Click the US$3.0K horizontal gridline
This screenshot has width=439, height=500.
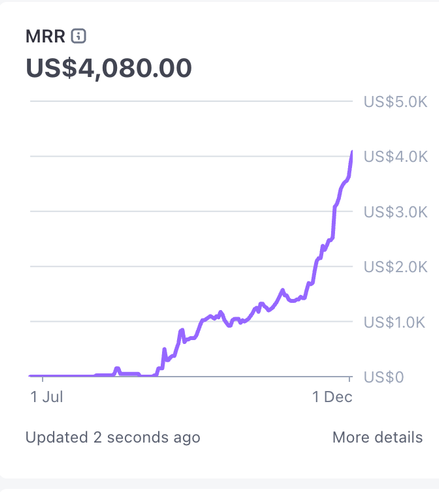(191, 211)
